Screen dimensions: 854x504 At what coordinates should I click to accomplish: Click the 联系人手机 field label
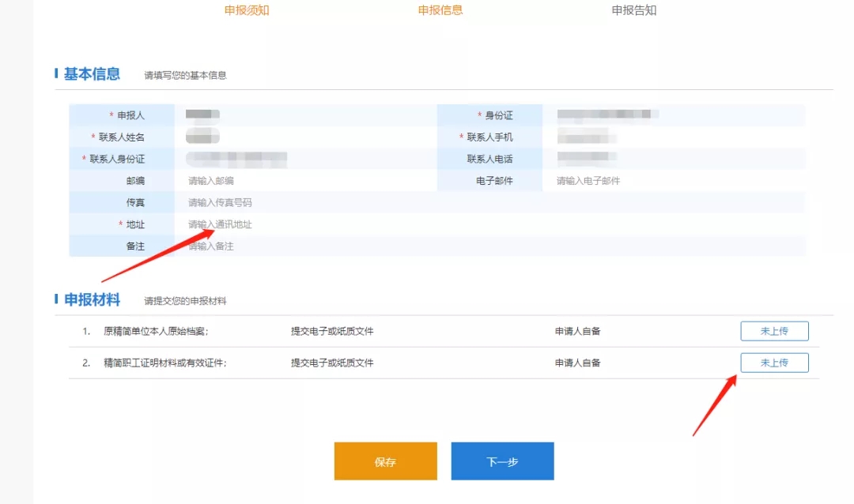click(489, 137)
